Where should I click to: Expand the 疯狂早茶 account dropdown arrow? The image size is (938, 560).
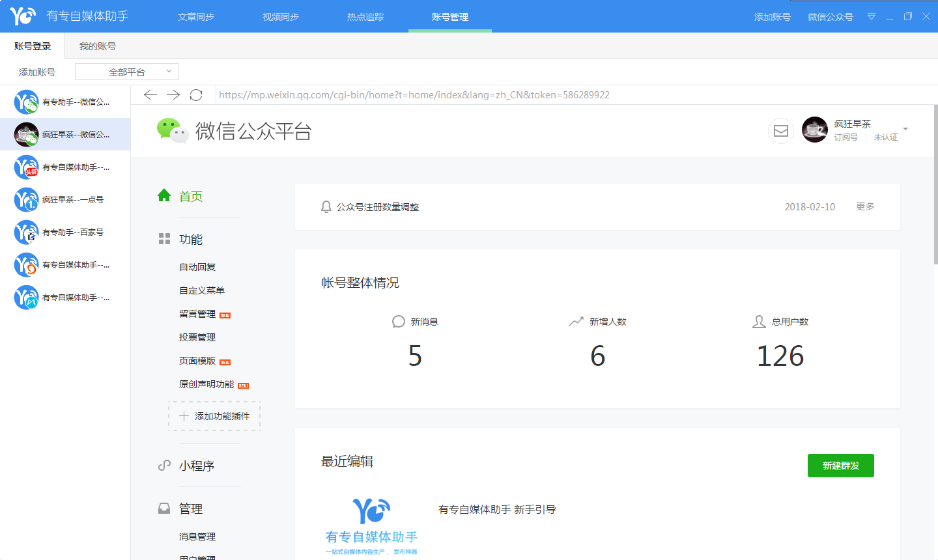[905, 129]
